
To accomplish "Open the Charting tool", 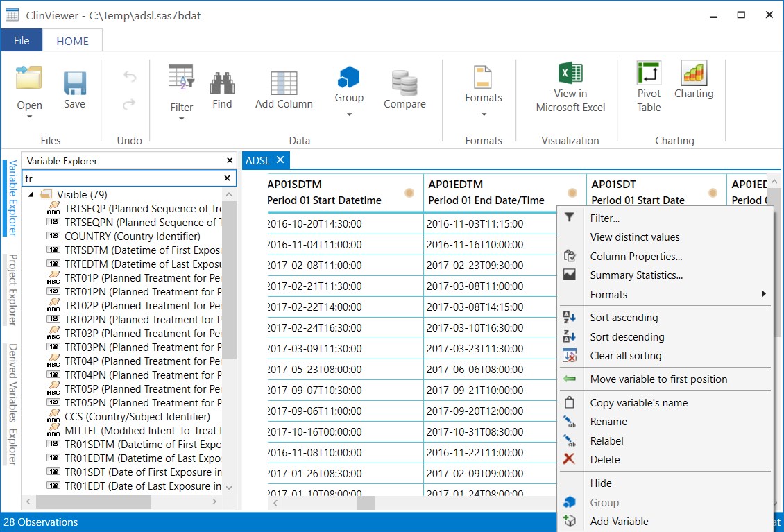I will coord(694,73).
